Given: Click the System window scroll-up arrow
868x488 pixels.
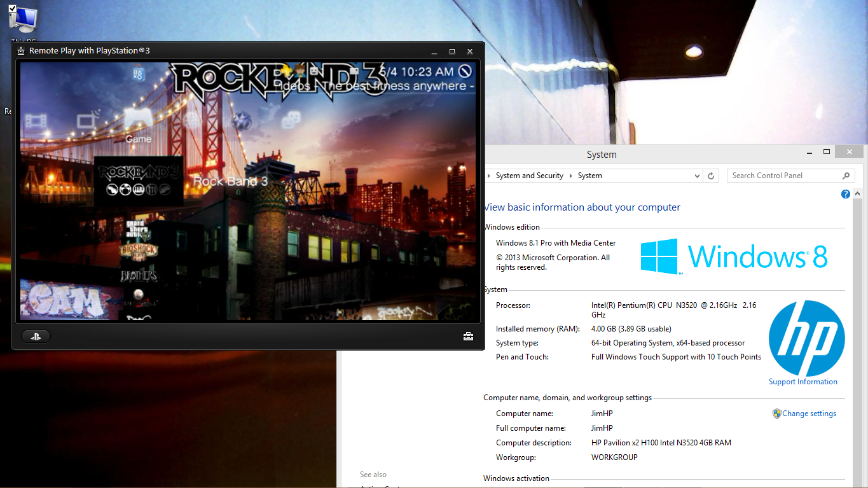Looking at the screenshot, I should [858, 194].
